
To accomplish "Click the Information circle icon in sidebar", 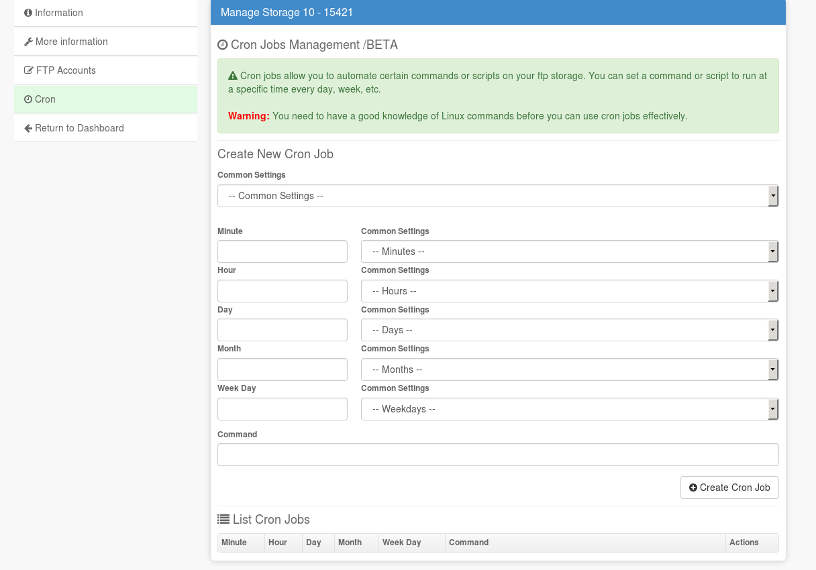I will coord(28,12).
